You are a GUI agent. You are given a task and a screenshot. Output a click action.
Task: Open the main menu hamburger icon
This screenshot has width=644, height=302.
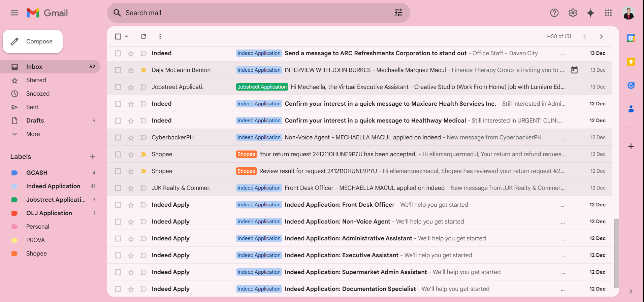pos(14,13)
